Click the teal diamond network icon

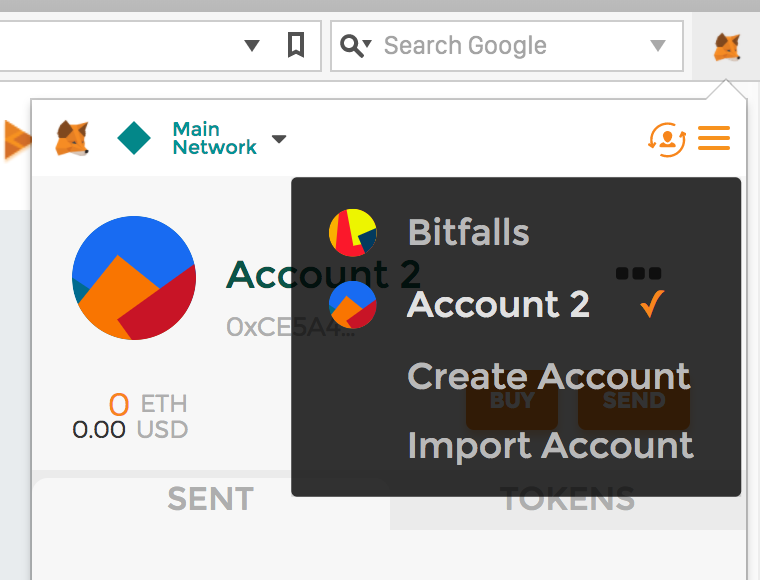tap(134, 138)
